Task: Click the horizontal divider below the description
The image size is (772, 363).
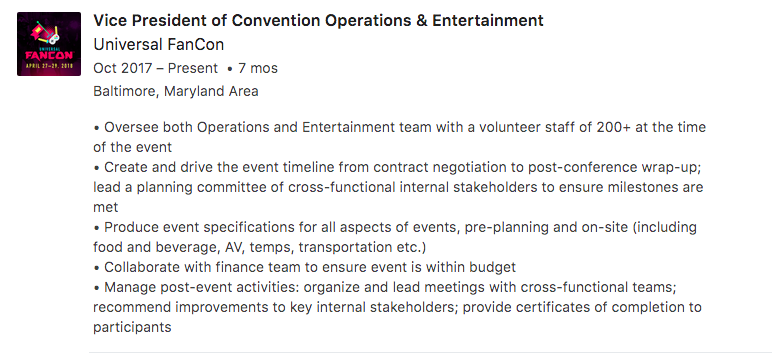Action: click(x=430, y=352)
